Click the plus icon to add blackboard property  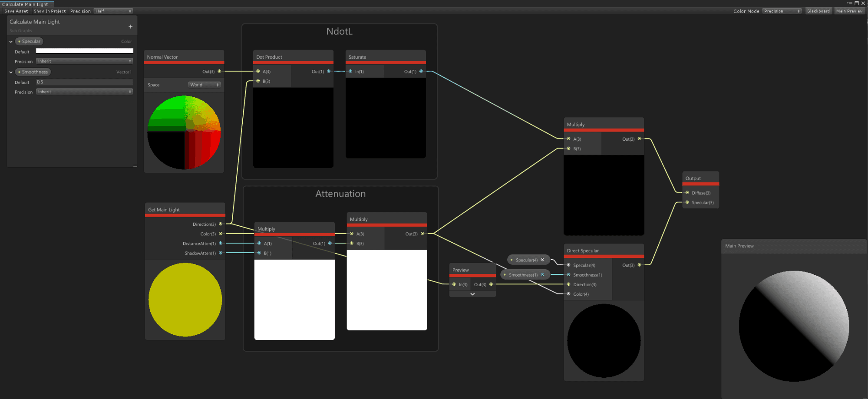point(130,27)
